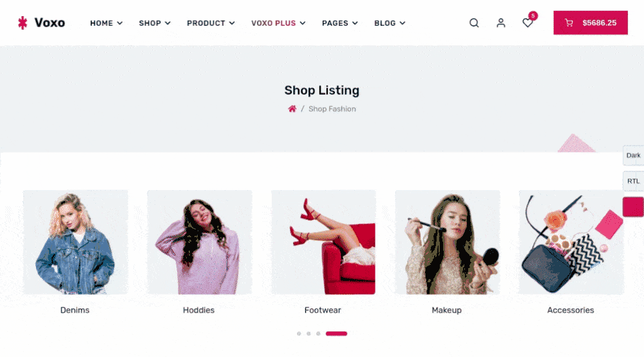Toggle RTL layout
The width and height of the screenshot is (644, 357).
(633, 181)
